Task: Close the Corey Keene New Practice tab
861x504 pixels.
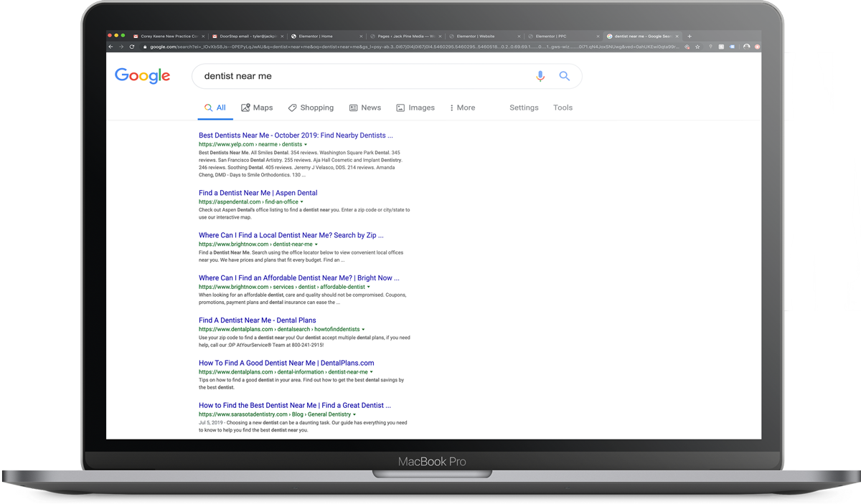Action: [x=203, y=36]
